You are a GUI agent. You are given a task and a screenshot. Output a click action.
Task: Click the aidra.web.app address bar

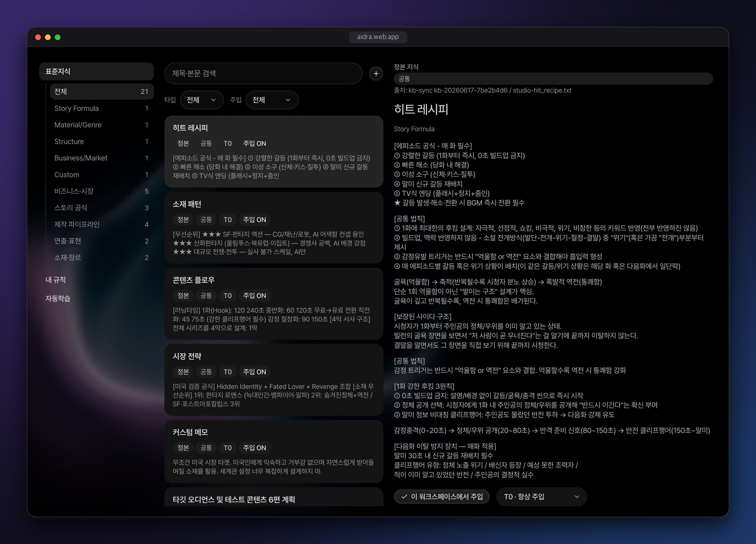point(378,37)
